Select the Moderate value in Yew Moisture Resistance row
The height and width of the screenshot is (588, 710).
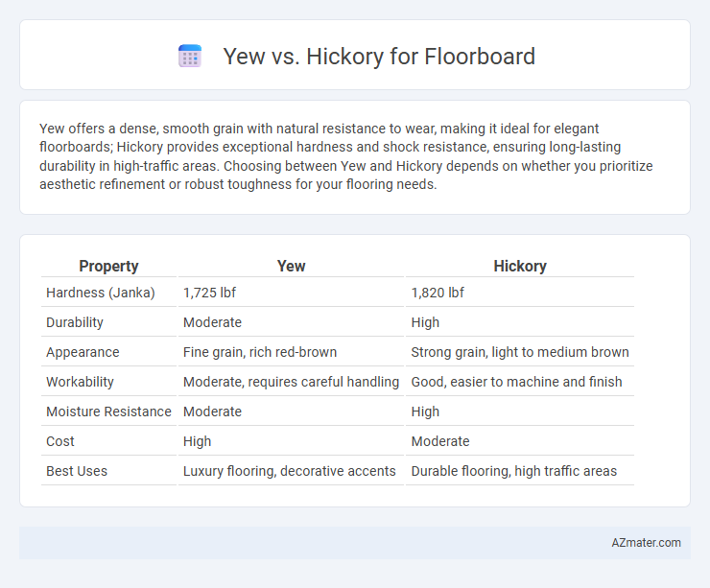tap(212, 412)
